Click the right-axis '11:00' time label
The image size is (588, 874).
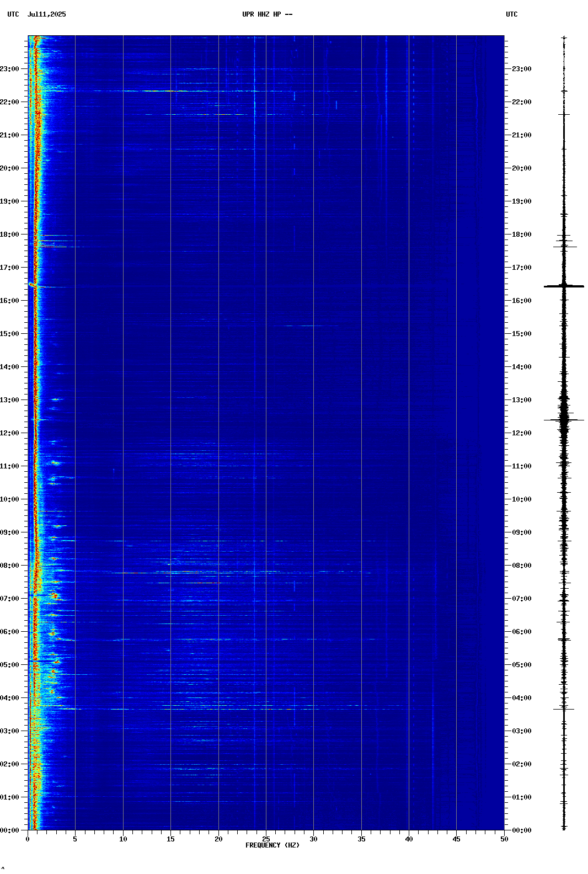click(522, 466)
